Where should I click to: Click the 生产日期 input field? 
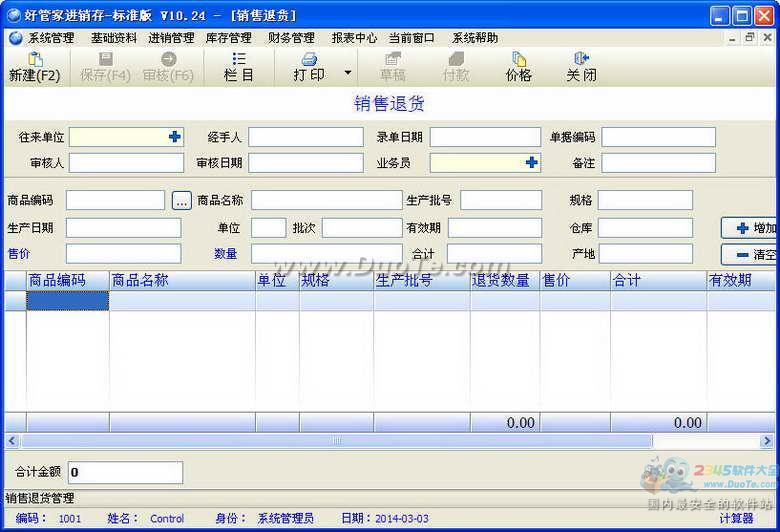click(x=123, y=228)
